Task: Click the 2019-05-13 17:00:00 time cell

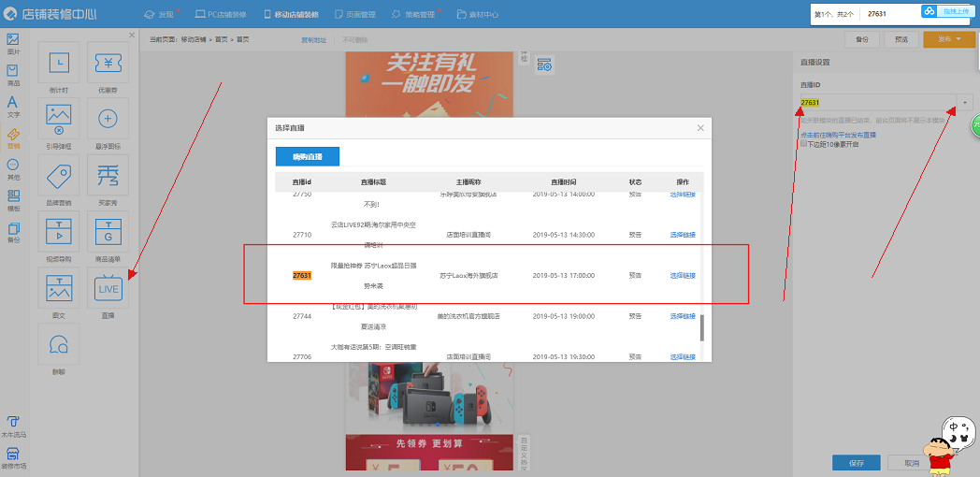Action: click(x=563, y=276)
